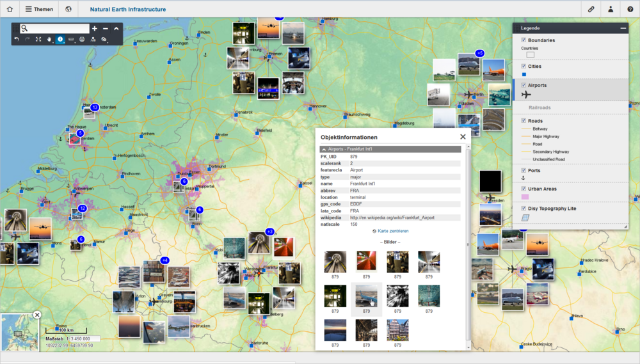This screenshot has width=640, height=364.
Task: Click the print icon in the map toolbar
Action: pos(82,40)
